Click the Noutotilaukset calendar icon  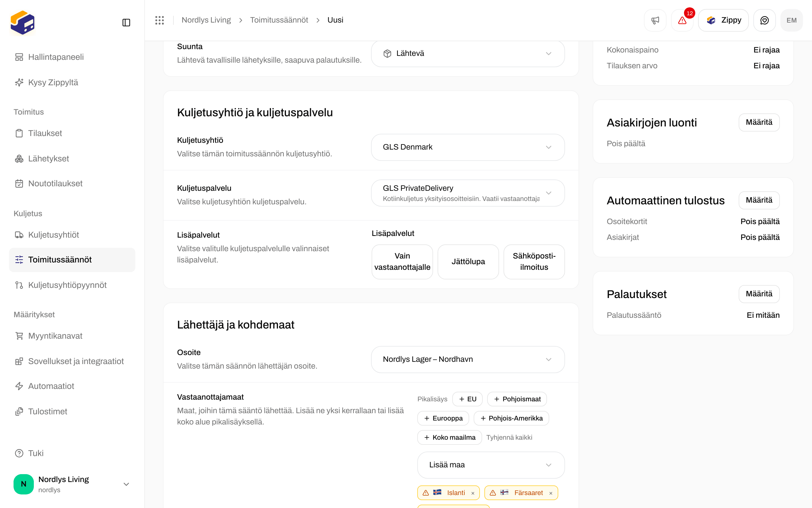[x=19, y=183]
